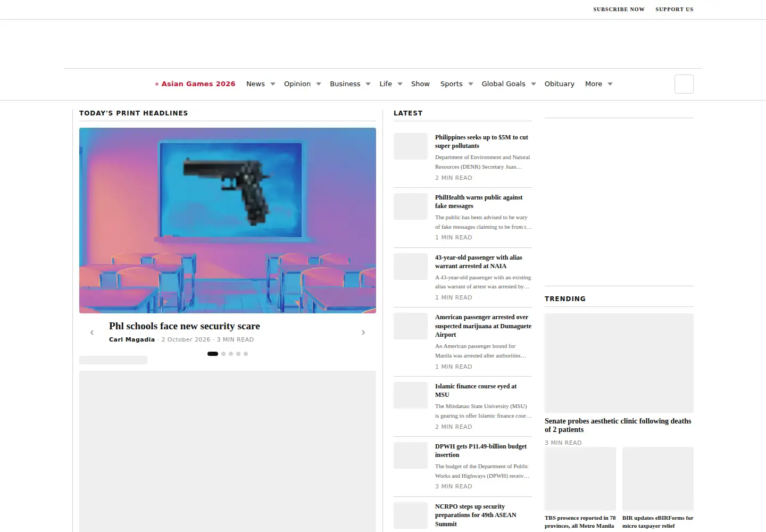The image size is (766, 532).
Task: Open 'American passenger arrested' Dumaguete article
Action: coord(483,326)
